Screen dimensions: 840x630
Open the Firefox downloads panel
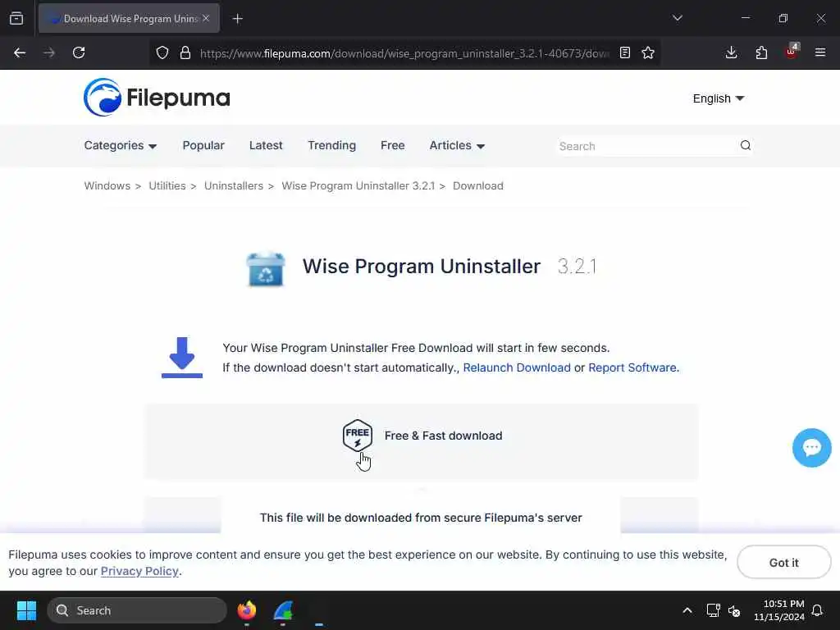coord(731,52)
